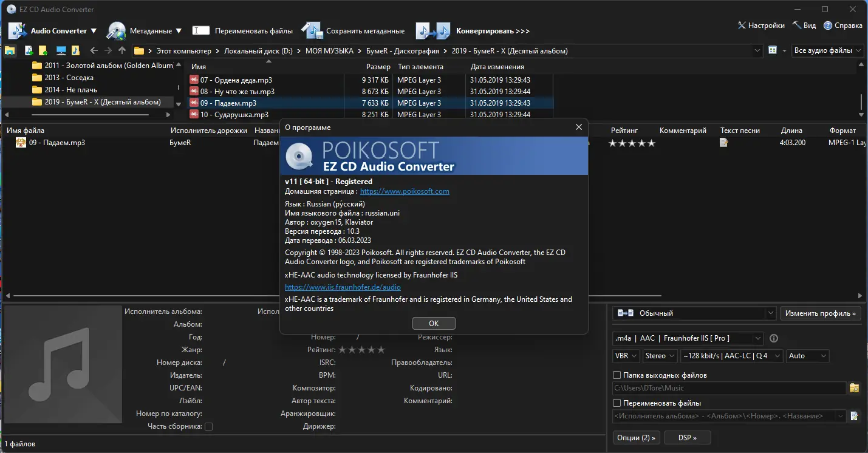Open the Все аудио файлы filter dropdown
This screenshot has width=868, height=453.
click(829, 51)
